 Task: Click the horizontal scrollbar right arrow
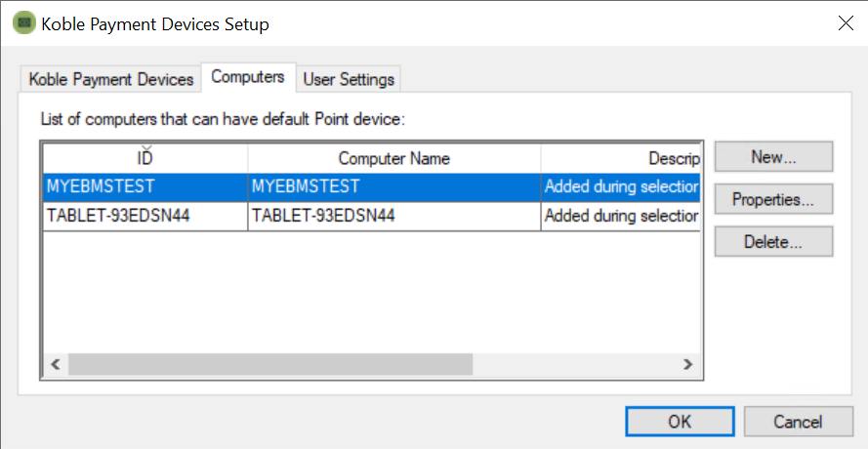(x=688, y=364)
